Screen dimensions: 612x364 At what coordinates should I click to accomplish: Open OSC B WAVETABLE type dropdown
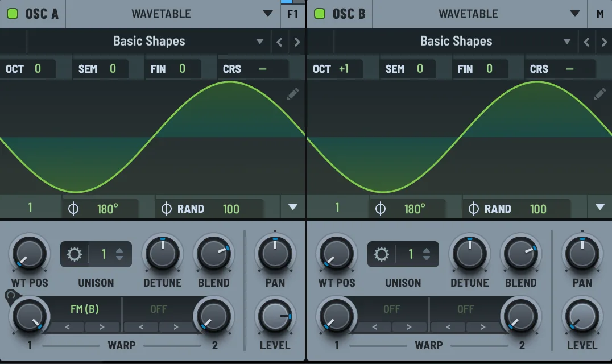[480, 14]
